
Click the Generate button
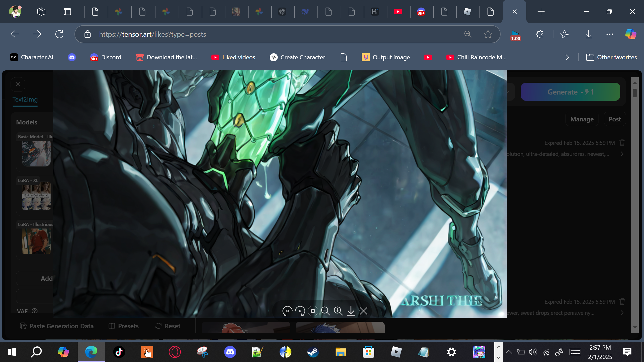coord(570,92)
